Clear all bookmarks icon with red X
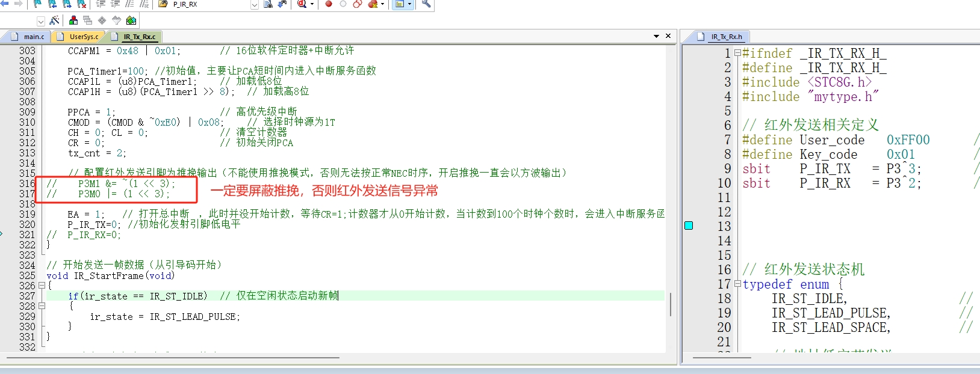 [81, 4]
